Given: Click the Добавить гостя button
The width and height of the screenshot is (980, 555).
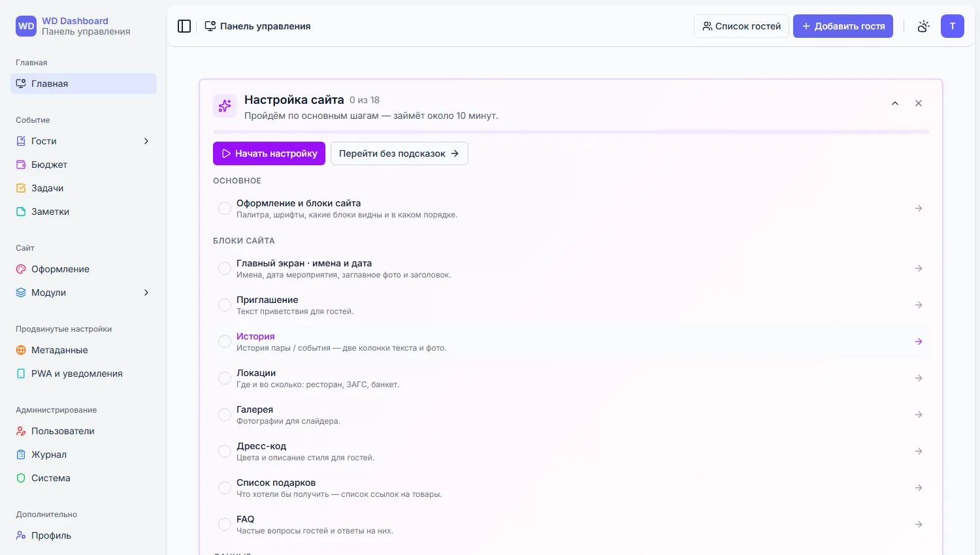Looking at the screenshot, I should (x=843, y=26).
